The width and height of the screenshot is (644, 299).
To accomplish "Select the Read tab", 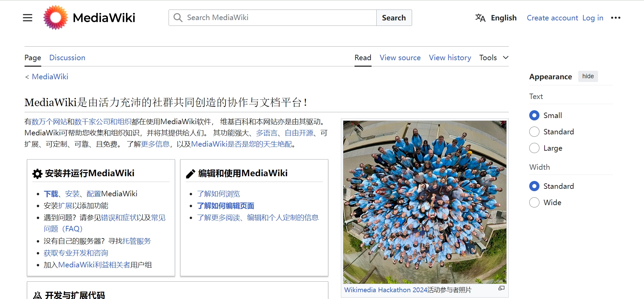I will tap(363, 57).
